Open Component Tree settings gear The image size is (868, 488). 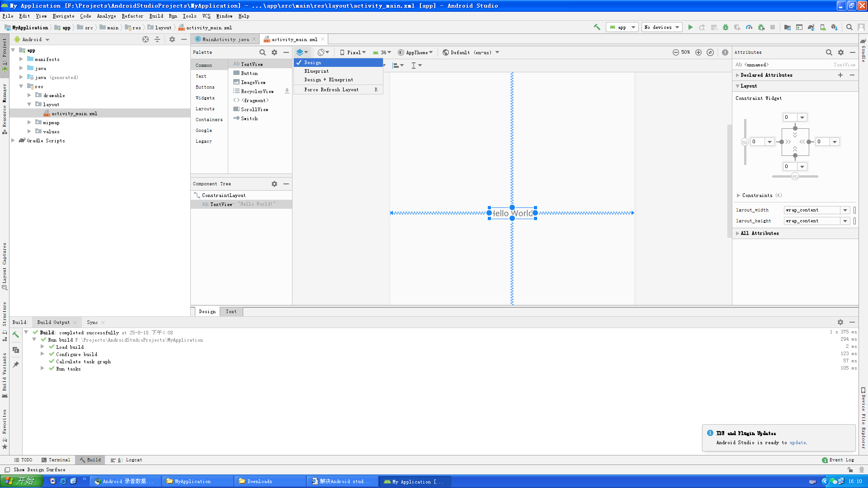[274, 184]
